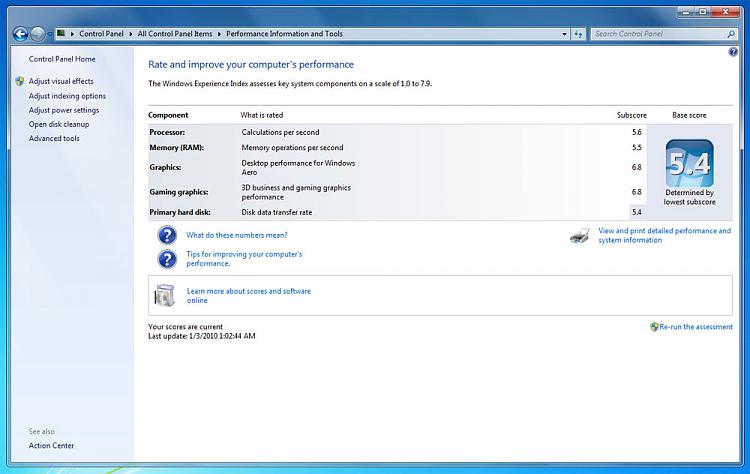Viewport: 750px width, 474px height.
Task: Open Control Panel Home
Action: pos(62,59)
